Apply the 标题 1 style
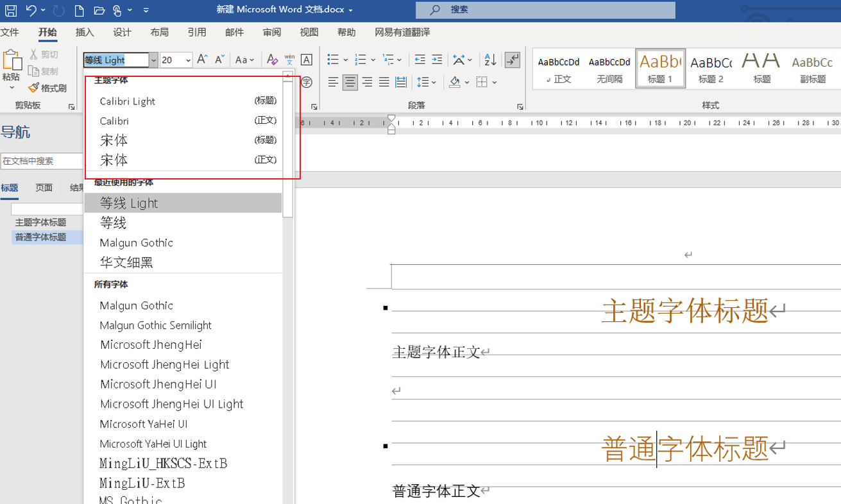This screenshot has height=504, width=841. pos(660,69)
